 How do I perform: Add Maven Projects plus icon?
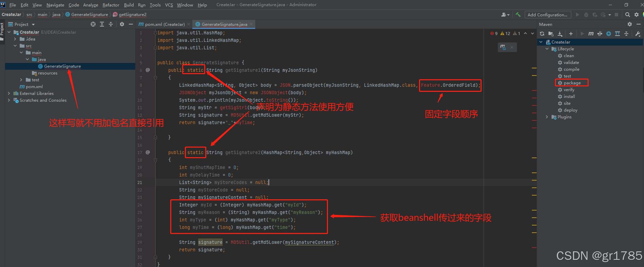[x=571, y=34]
